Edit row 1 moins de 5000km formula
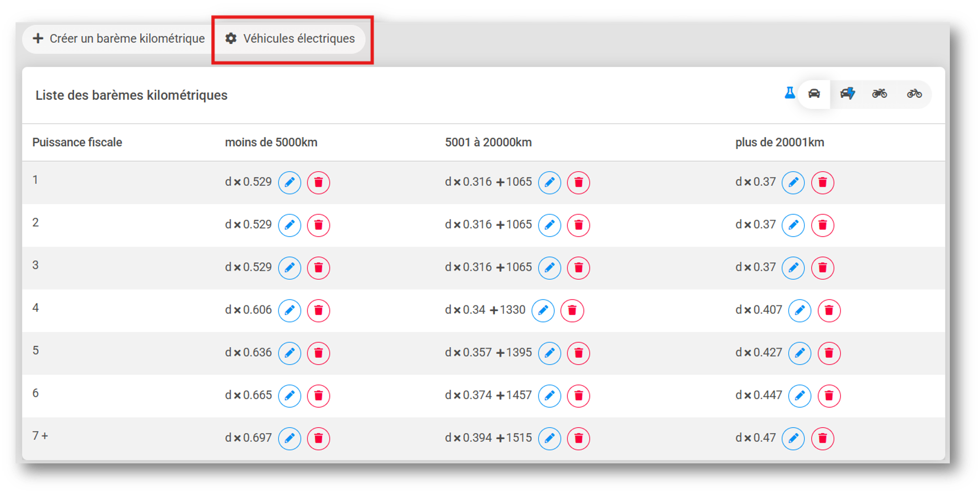The width and height of the screenshot is (980, 494). tap(290, 182)
